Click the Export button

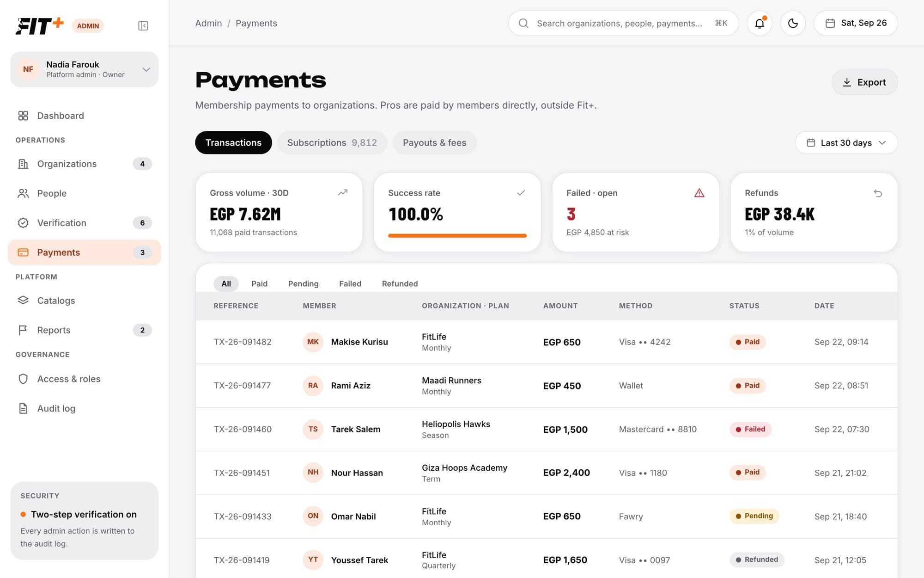(864, 82)
